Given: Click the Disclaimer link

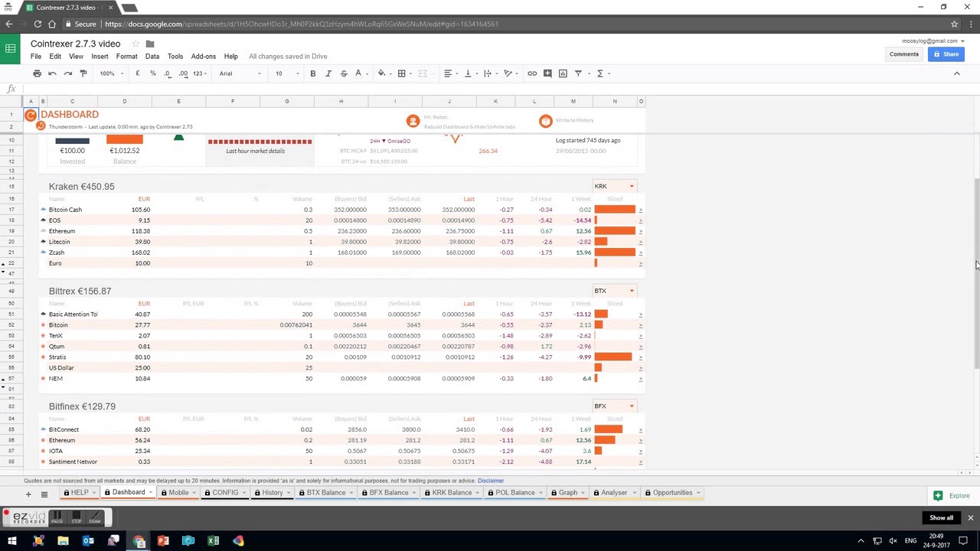Looking at the screenshot, I should click(x=491, y=481).
